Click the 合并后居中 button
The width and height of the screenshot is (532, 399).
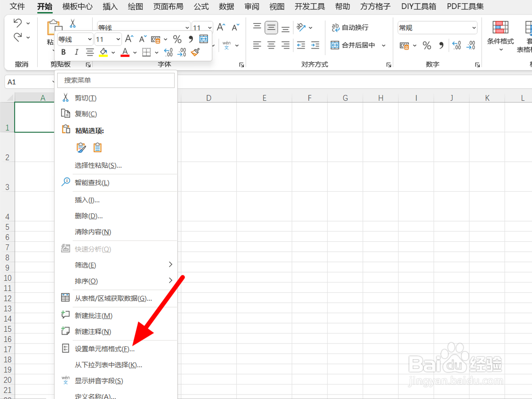point(353,45)
